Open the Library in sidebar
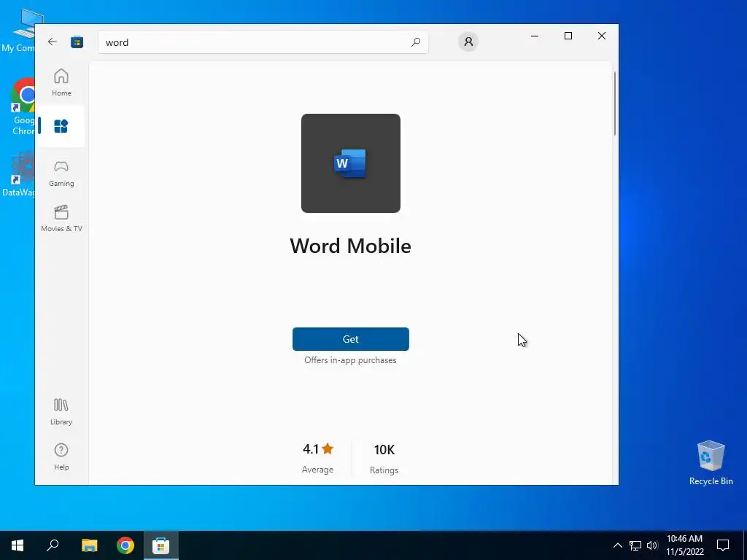Screen dimensions: 747x560 [61, 412]
